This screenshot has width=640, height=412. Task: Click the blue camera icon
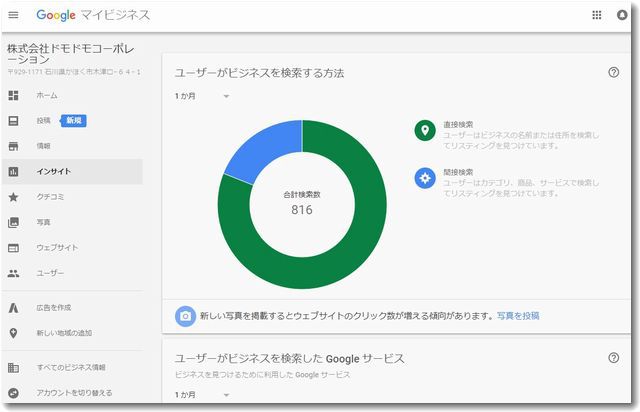point(185,316)
